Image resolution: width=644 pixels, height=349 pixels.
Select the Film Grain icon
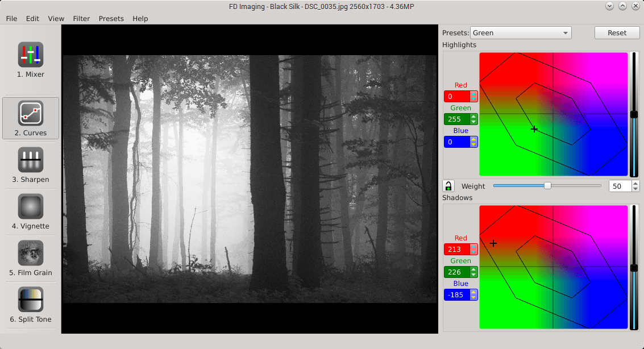point(30,253)
